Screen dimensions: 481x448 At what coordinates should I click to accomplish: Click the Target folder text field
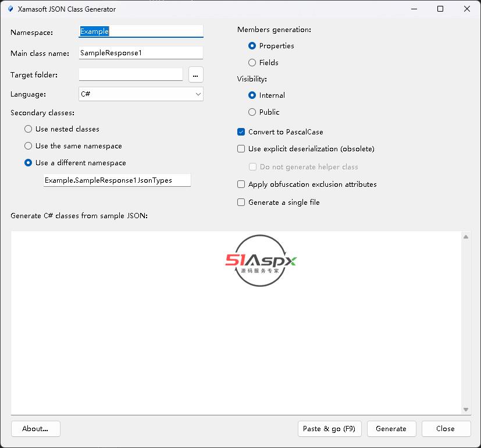[x=131, y=74]
